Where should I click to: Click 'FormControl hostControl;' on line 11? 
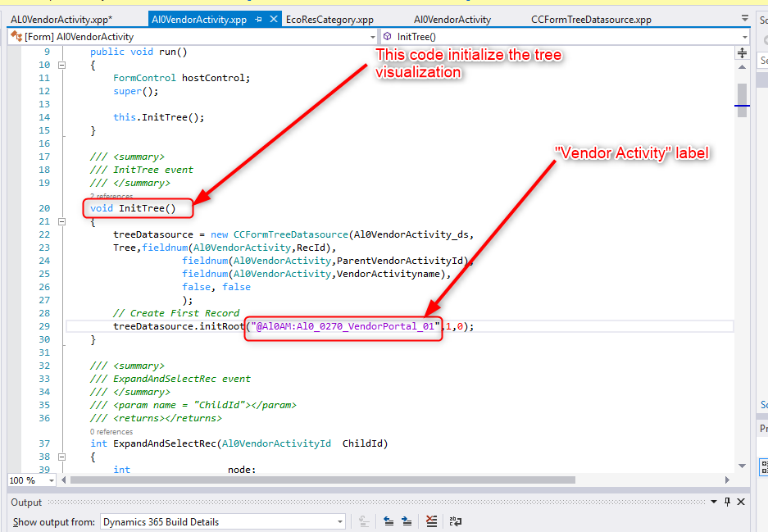[x=182, y=78]
